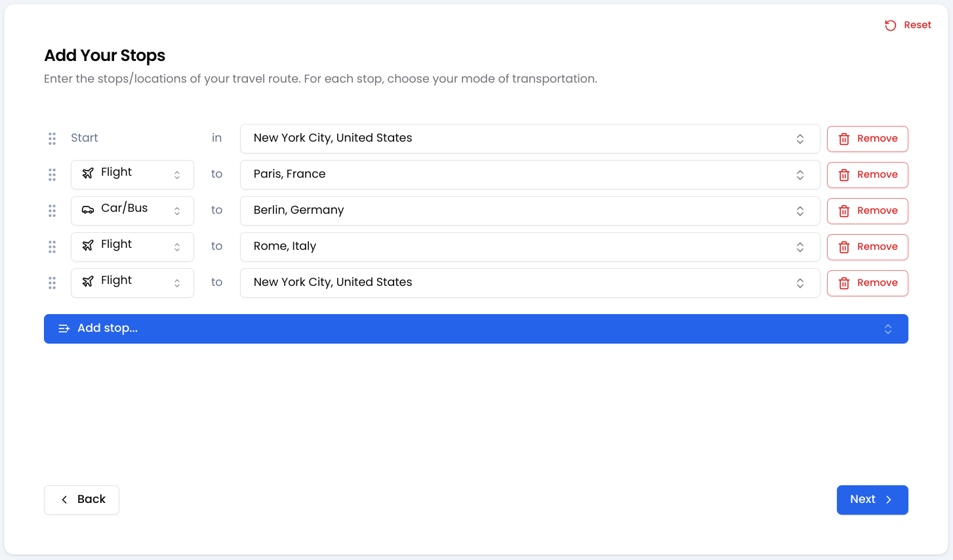Open transport mode dropdown for Paris stop
The width and height of the screenshot is (953, 560).
pos(132,174)
